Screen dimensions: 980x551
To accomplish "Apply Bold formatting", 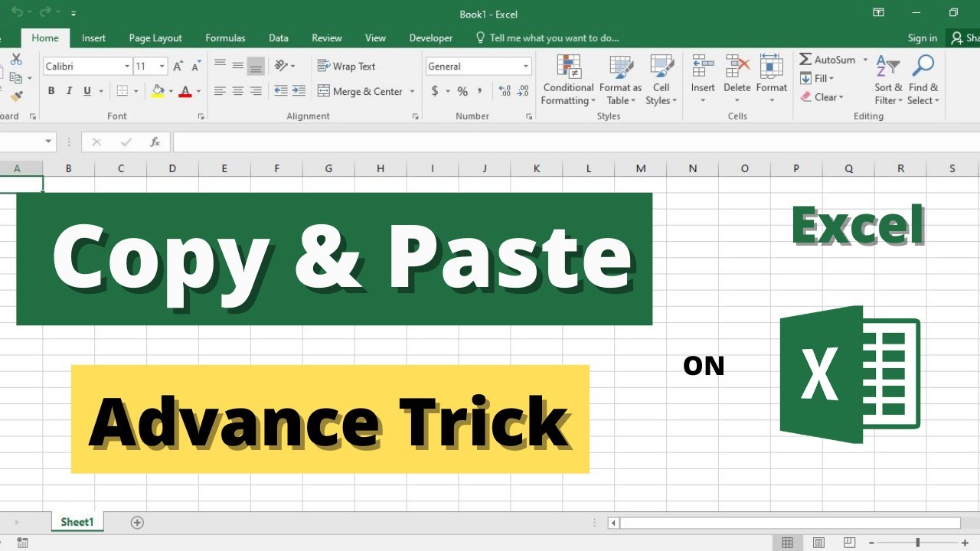I will [x=51, y=91].
